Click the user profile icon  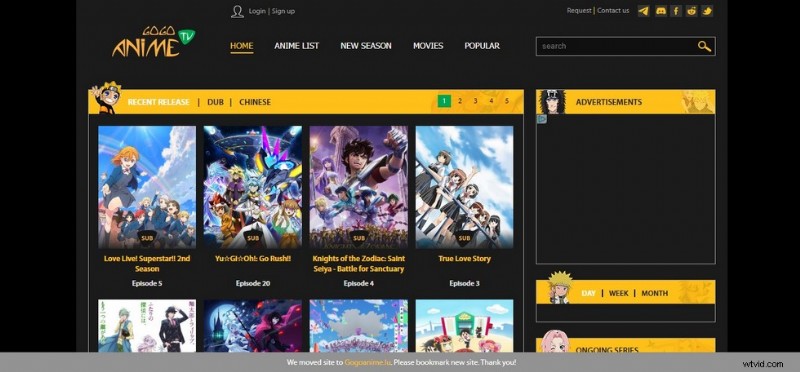[x=237, y=11]
